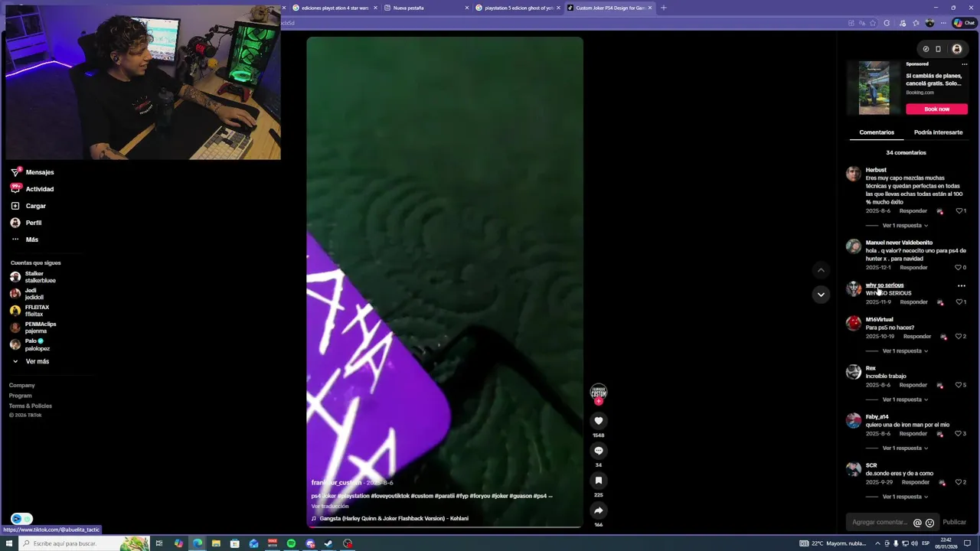Screen dimensions: 980x551
Task: Expand Ver 1 respuesta under Rex comment
Action: click(905, 399)
